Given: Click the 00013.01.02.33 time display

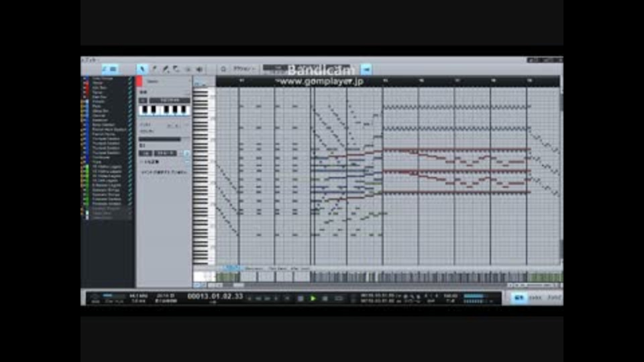Looking at the screenshot, I should [x=215, y=296].
